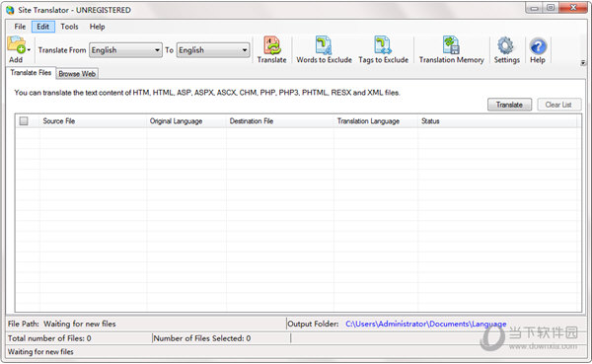
Task: Switch to the Browse Web tab
Action: pyautogui.click(x=77, y=74)
